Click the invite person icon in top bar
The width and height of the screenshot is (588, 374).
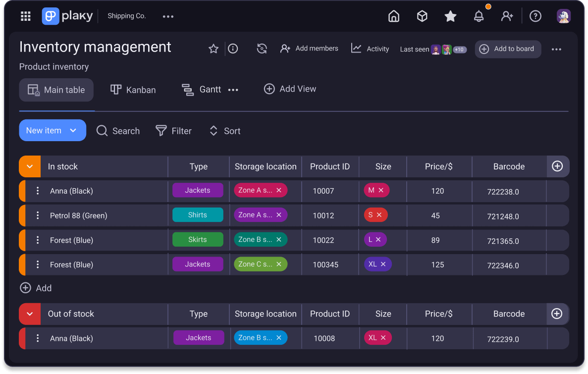coord(507,16)
